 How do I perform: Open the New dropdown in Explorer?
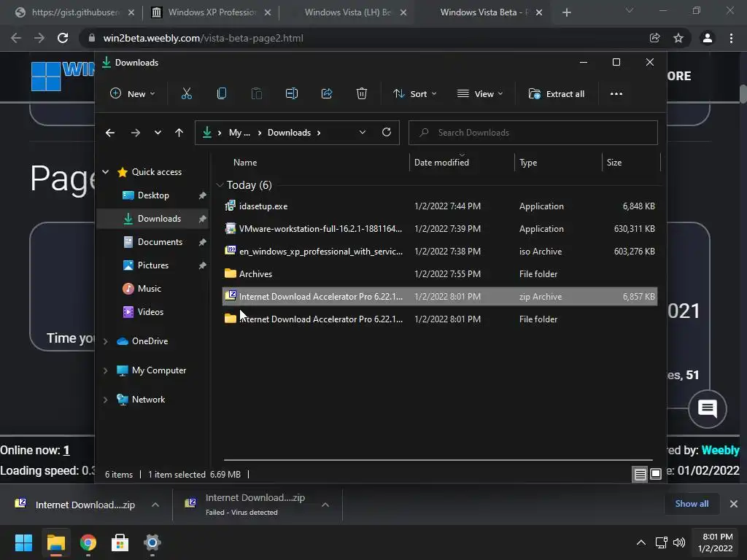[x=133, y=94]
